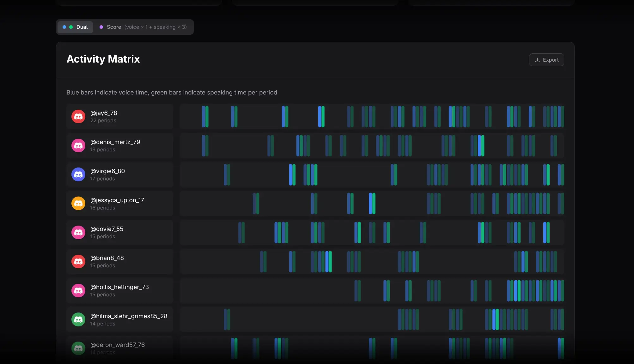Open the @deron_ward57_76 avatar icon
634x364 pixels.
(78, 349)
